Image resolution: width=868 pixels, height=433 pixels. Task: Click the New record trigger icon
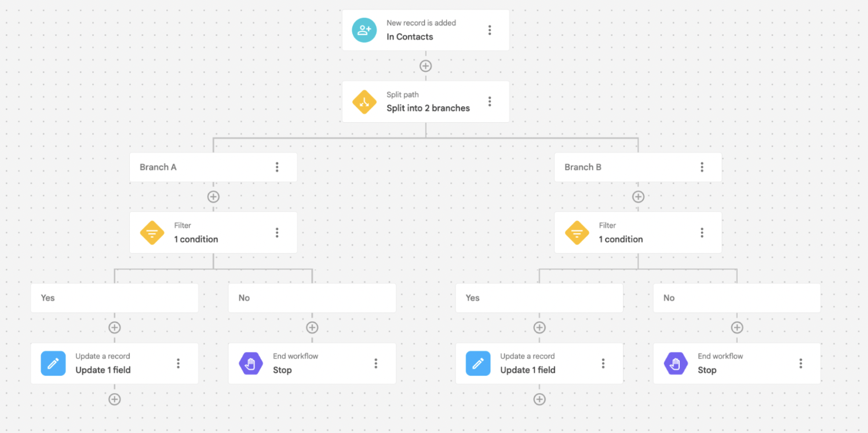pyautogui.click(x=364, y=30)
